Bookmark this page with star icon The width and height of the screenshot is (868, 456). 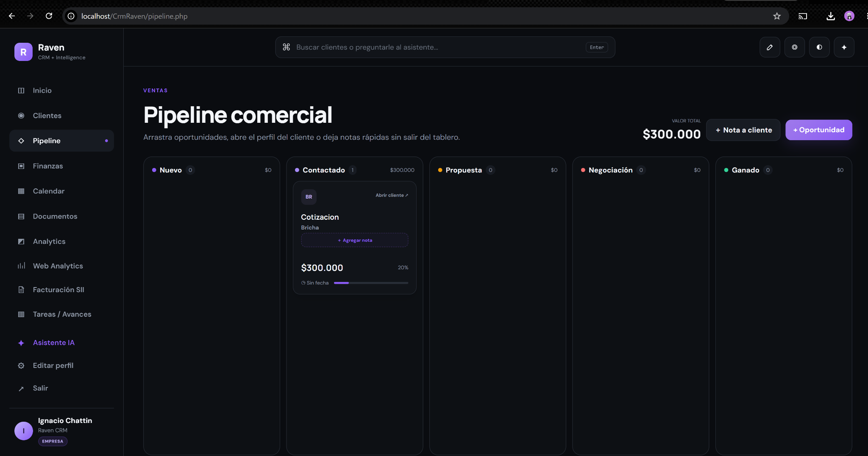(x=777, y=16)
